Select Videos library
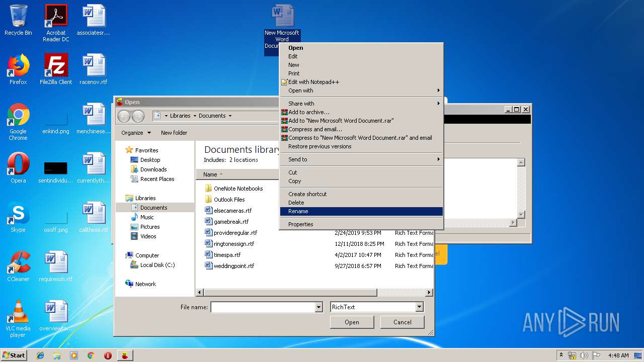644x362 pixels. pos(148,236)
